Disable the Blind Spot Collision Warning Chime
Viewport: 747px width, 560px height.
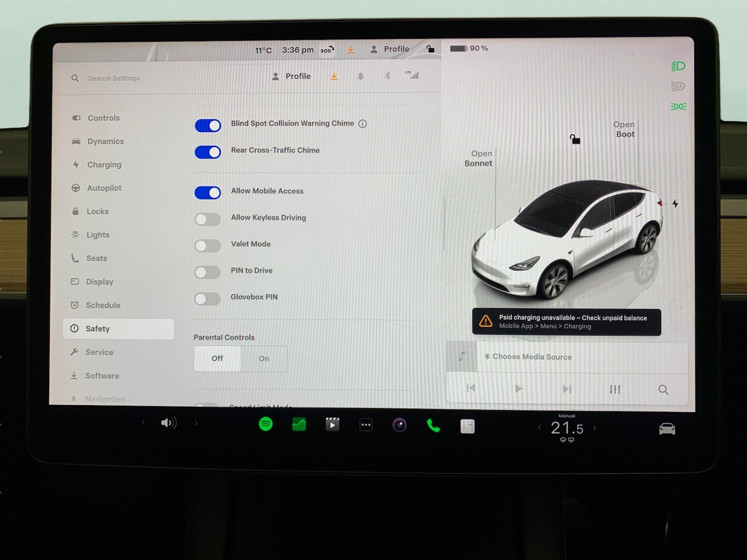[208, 125]
